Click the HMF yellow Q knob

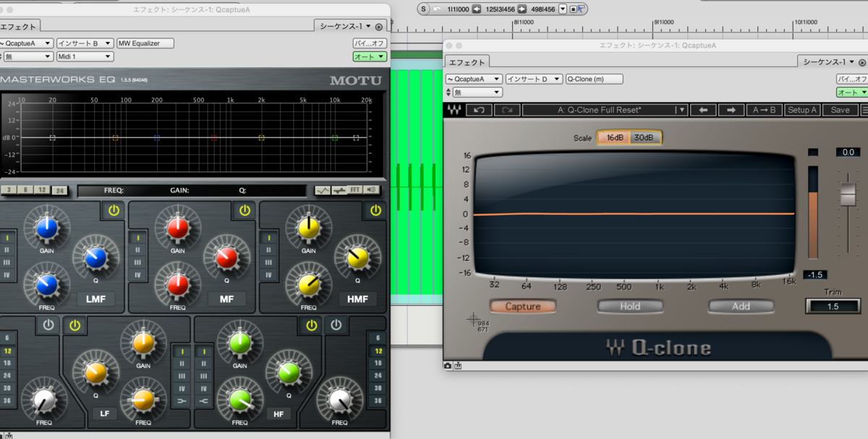(357, 257)
